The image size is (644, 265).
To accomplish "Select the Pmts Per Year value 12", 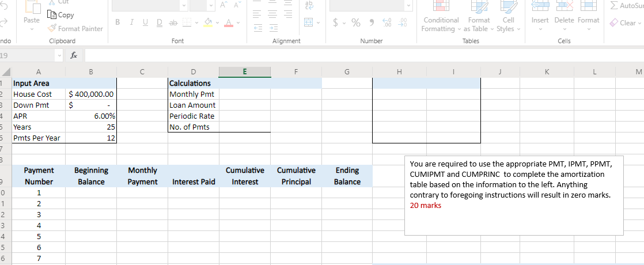I will tap(91, 138).
